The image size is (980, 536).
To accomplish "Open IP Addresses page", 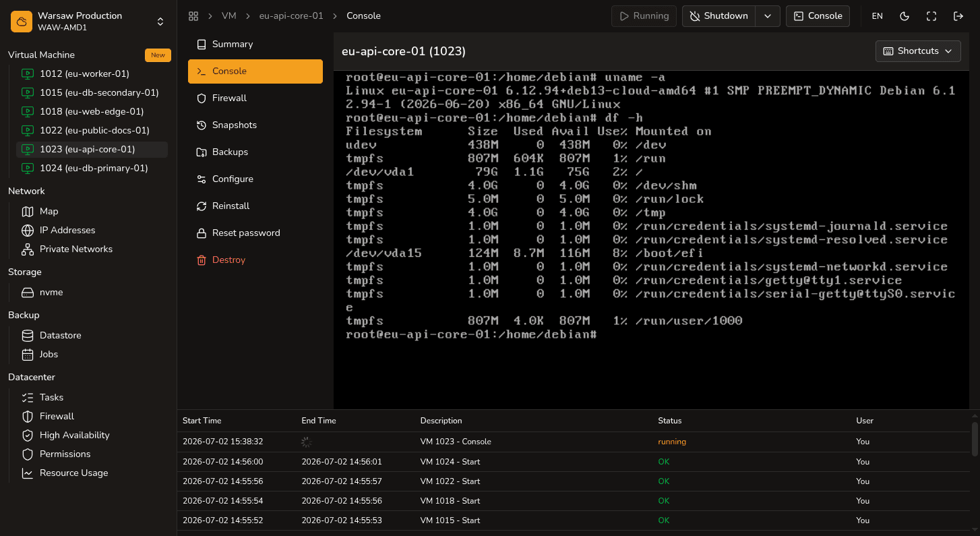I will click(x=92, y=230).
